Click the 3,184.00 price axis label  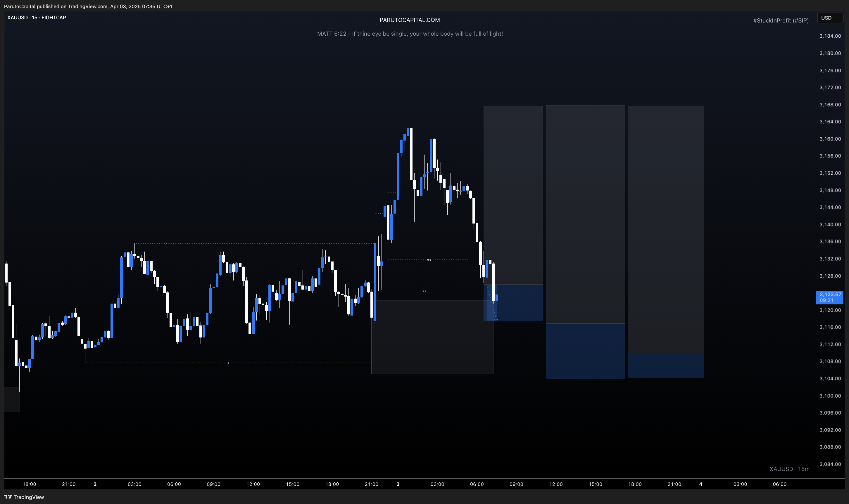(830, 36)
